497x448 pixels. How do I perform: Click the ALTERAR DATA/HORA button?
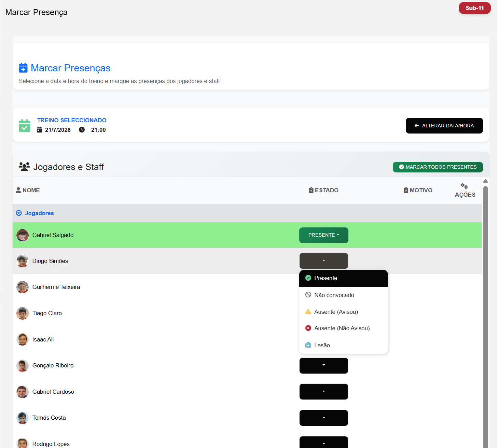444,126
